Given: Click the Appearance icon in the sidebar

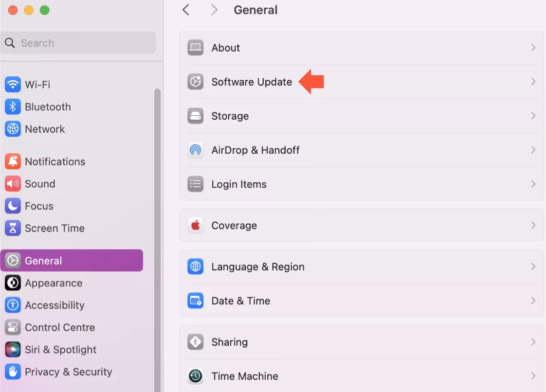Looking at the screenshot, I should [12, 283].
